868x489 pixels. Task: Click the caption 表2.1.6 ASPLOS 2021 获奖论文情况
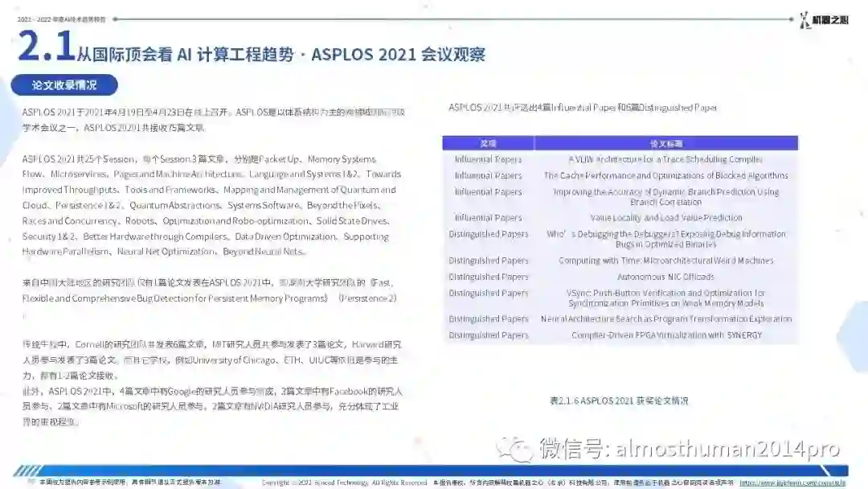coord(619,401)
